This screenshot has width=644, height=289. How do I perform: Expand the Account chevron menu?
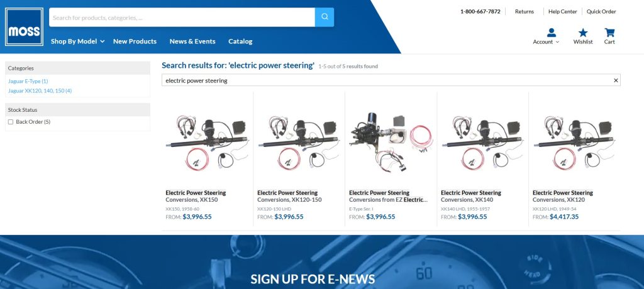pyautogui.click(x=557, y=42)
